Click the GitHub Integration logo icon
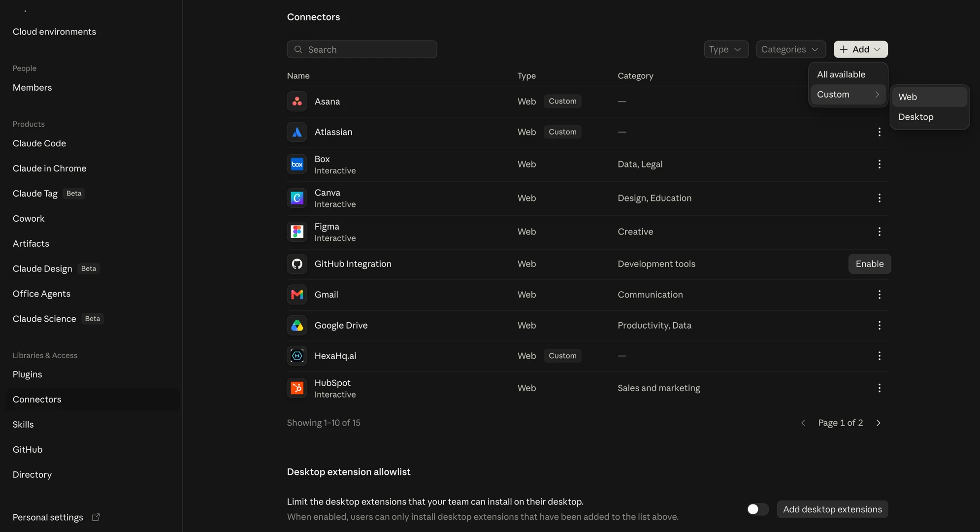This screenshot has width=980, height=532. [x=297, y=264]
